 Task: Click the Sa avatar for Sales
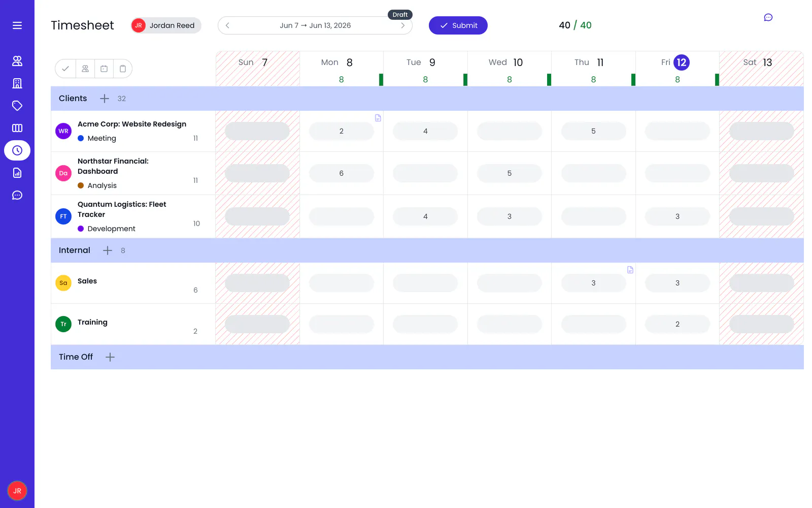(63, 283)
